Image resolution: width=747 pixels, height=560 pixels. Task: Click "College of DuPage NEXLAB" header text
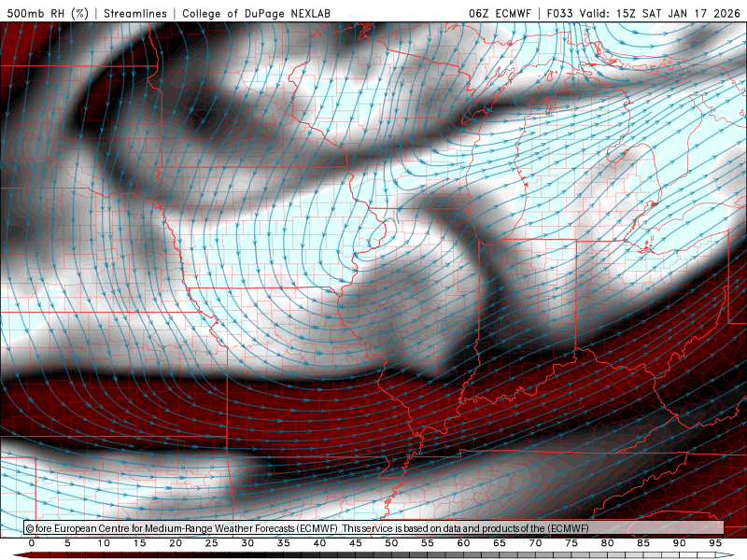(256, 13)
